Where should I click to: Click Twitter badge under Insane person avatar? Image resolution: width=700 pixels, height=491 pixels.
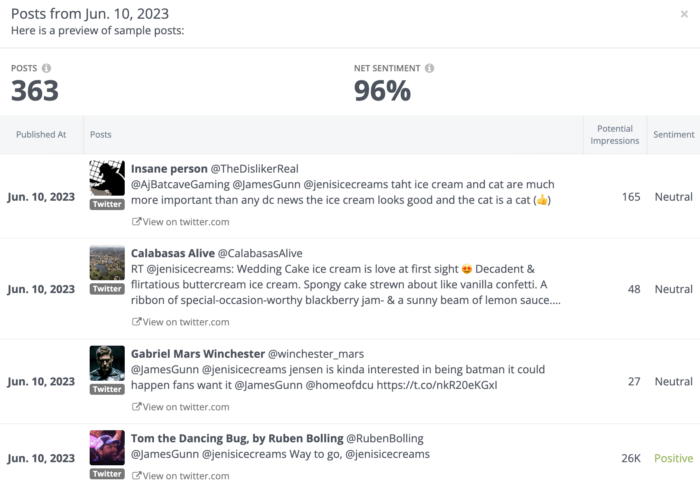pyautogui.click(x=107, y=204)
